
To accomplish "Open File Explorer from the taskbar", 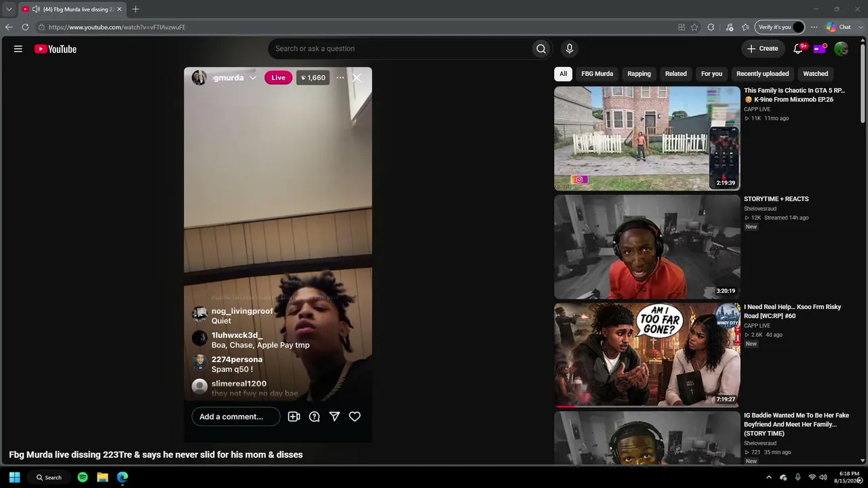I will coord(102,477).
